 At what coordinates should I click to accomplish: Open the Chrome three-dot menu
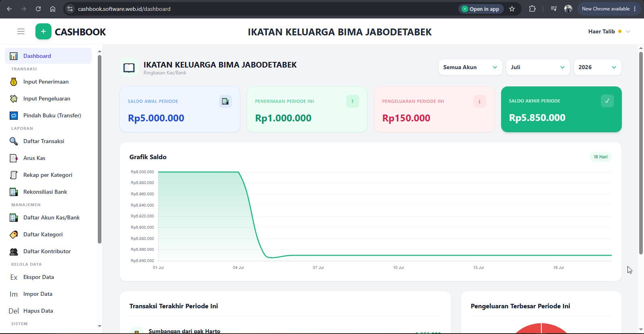tap(635, 9)
